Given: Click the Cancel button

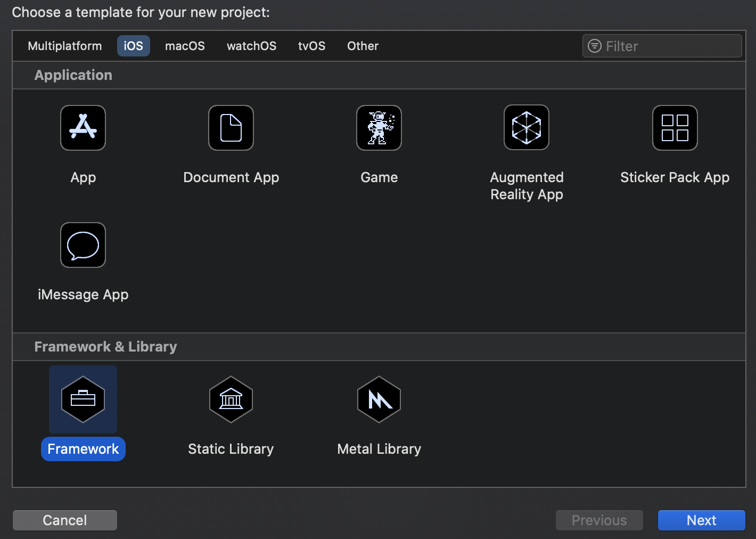Looking at the screenshot, I should 65,520.
